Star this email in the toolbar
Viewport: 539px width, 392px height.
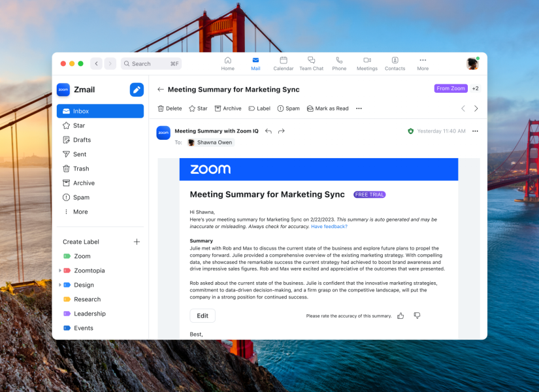point(198,108)
